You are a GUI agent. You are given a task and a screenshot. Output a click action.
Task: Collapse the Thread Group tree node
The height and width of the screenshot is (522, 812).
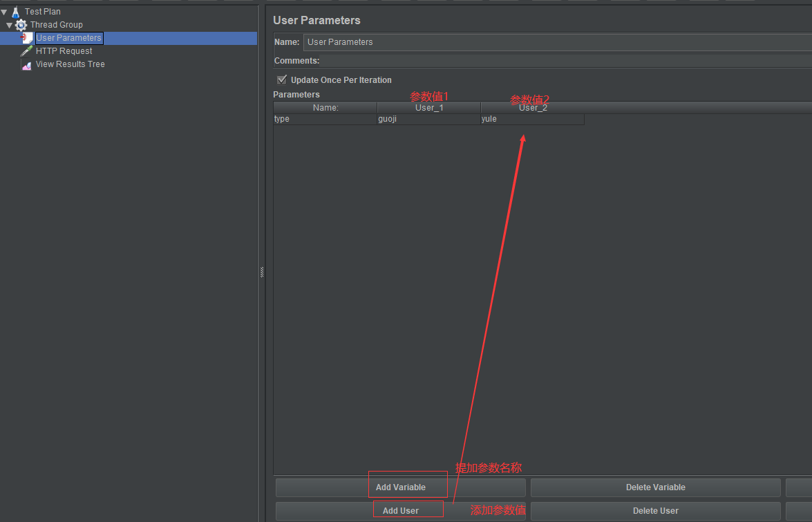[x=10, y=24]
